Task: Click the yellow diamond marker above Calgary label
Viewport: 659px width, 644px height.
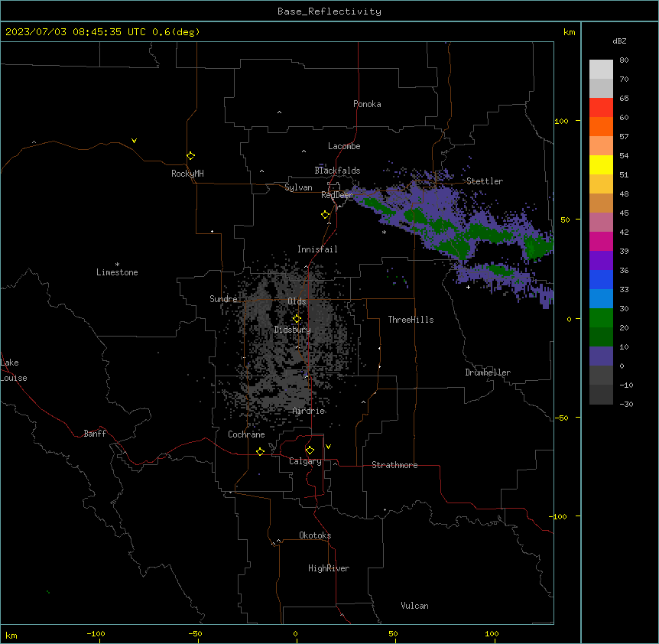Action: (x=310, y=450)
